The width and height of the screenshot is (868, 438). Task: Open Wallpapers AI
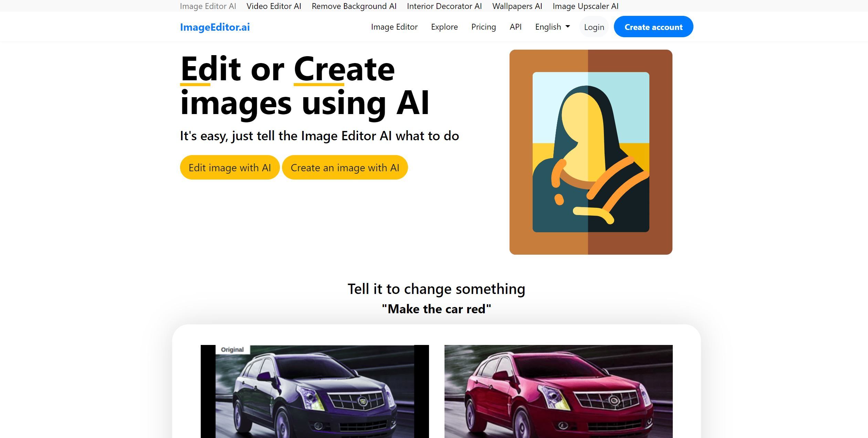click(516, 6)
